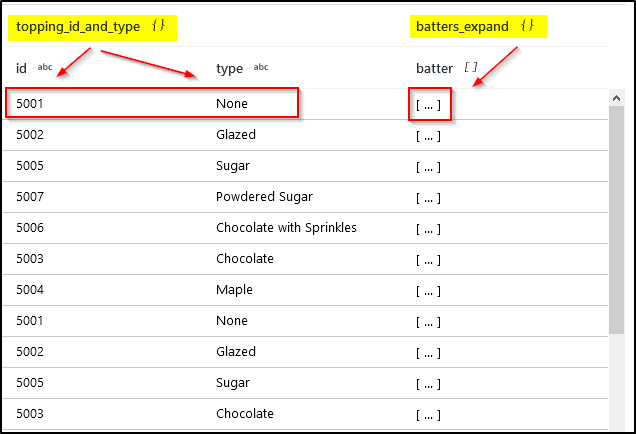Select the batters_expand column group header
This screenshot has width=636, height=434.
tap(478, 27)
